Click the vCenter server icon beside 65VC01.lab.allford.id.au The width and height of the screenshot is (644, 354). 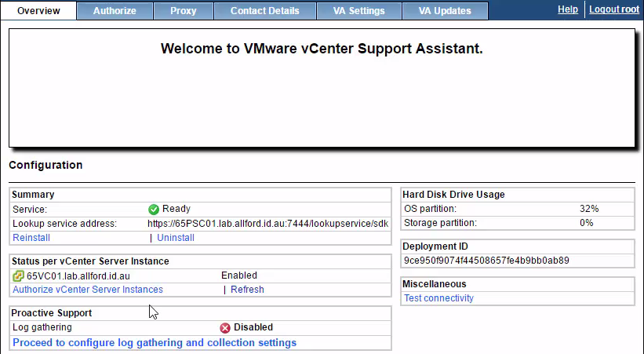18,276
